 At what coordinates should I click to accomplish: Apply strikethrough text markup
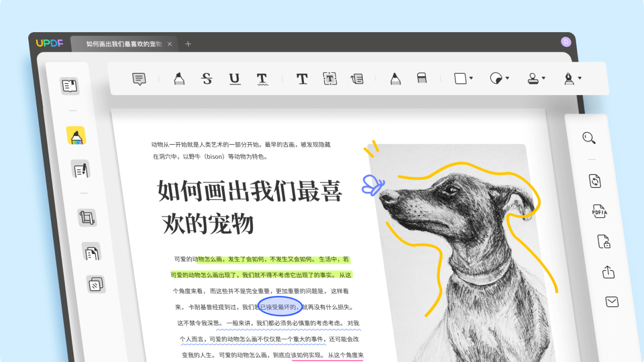pyautogui.click(x=207, y=78)
